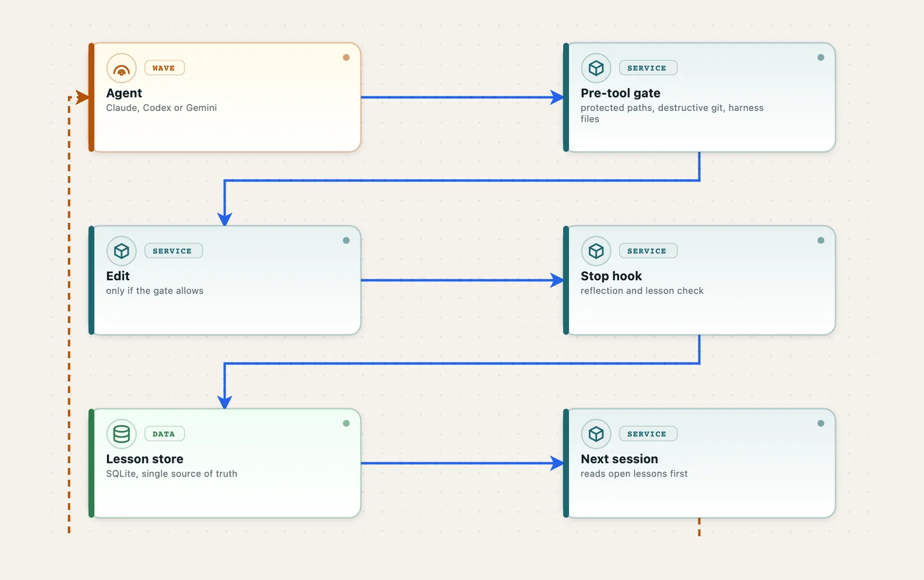Click the 'SQLite, single source of truth' text
The width and height of the screenshot is (924, 580).
[x=172, y=474]
